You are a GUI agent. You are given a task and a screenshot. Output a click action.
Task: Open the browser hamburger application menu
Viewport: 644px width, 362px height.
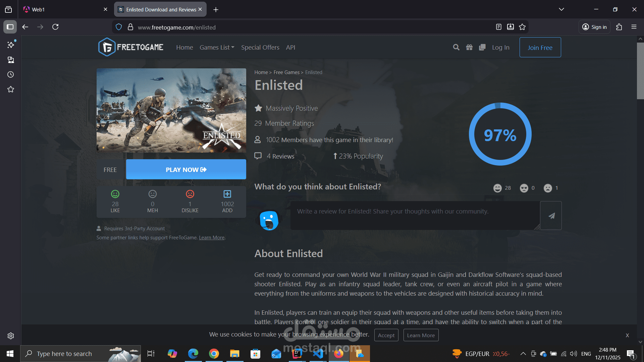[634, 27]
